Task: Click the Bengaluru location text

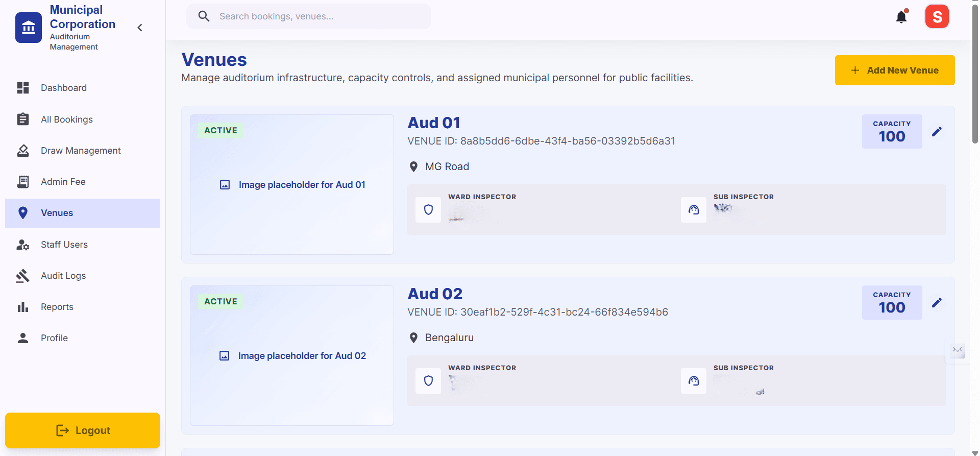Action: click(449, 338)
